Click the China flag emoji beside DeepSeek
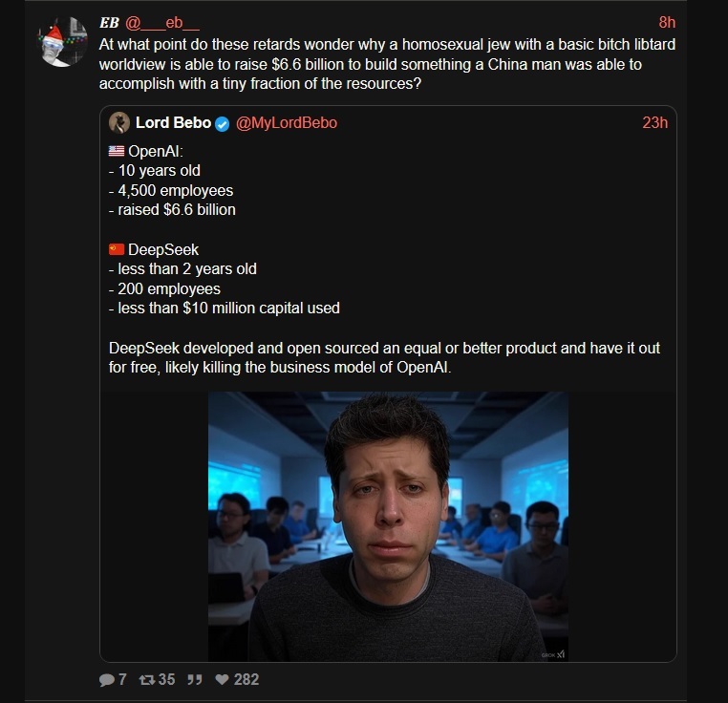This screenshot has width=728, height=703. pyautogui.click(x=117, y=249)
